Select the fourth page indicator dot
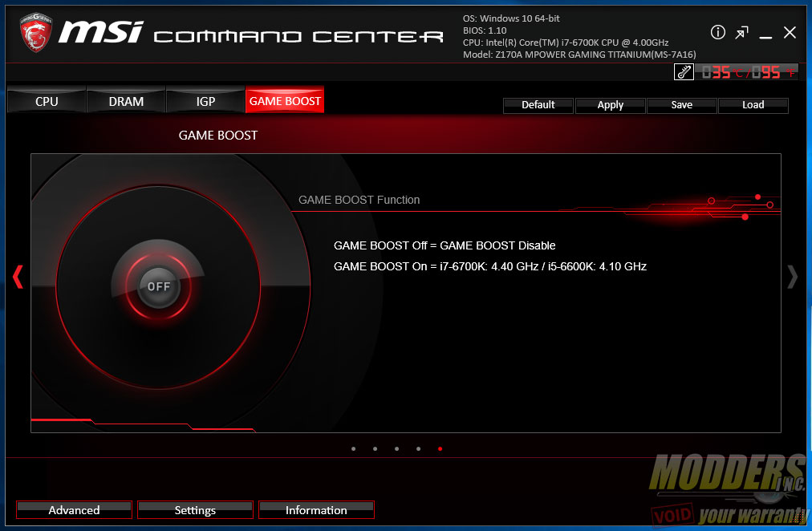 tap(418, 448)
